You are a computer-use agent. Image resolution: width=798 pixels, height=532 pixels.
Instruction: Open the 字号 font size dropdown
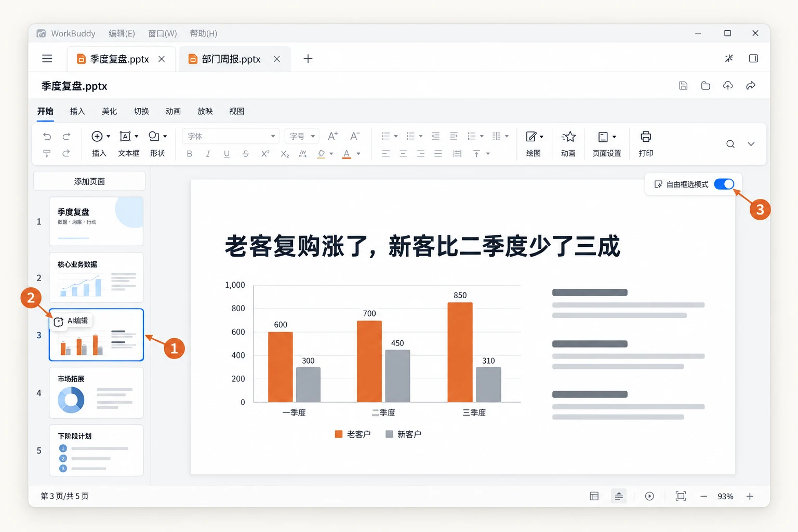pos(302,136)
